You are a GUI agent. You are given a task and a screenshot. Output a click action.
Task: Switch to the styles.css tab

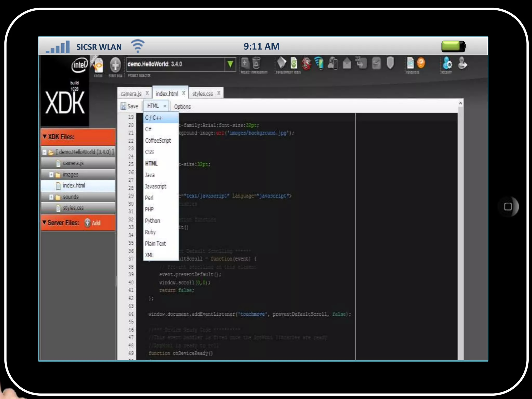coord(202,94)
